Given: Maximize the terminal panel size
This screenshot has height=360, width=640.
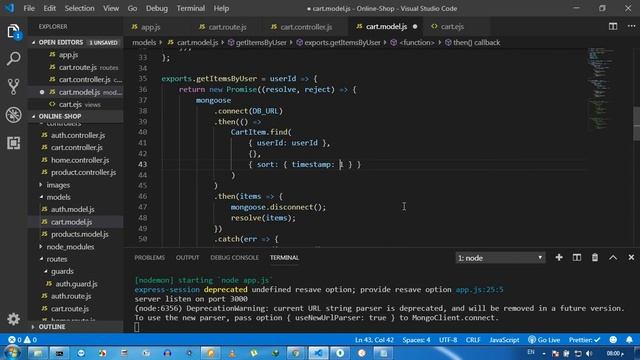Looking at the screenshot, I should pyautogui.click(x=613, y=258).
